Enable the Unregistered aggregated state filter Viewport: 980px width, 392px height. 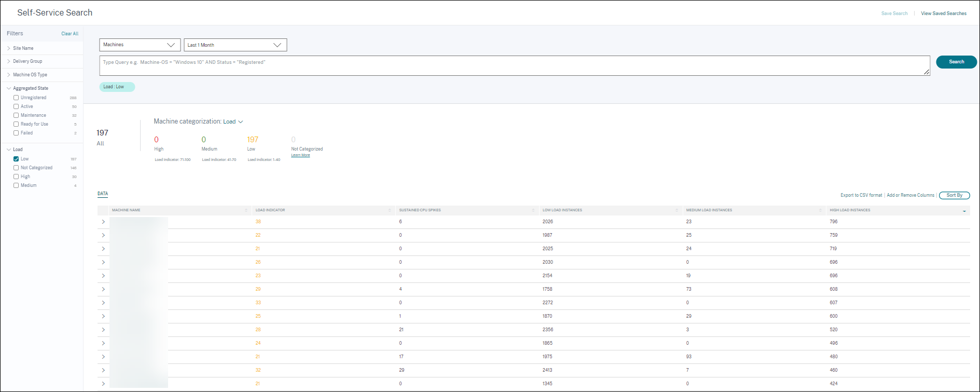click(16, 98)
